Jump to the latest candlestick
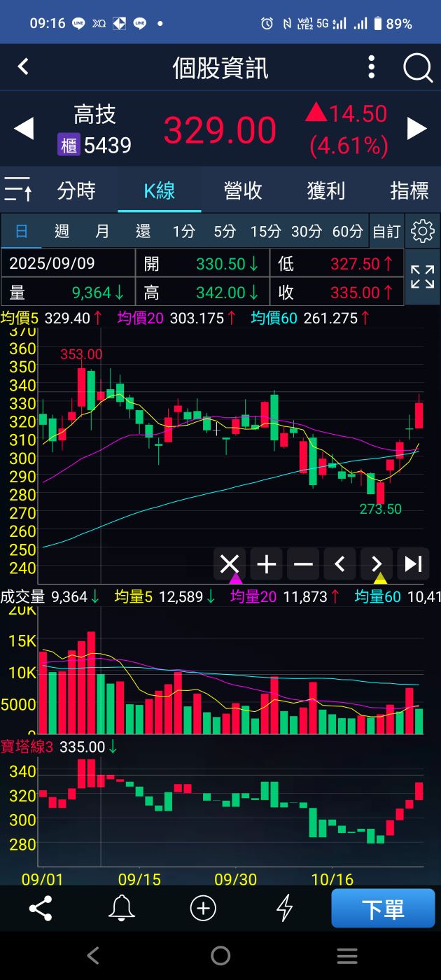 click(413, 563)
